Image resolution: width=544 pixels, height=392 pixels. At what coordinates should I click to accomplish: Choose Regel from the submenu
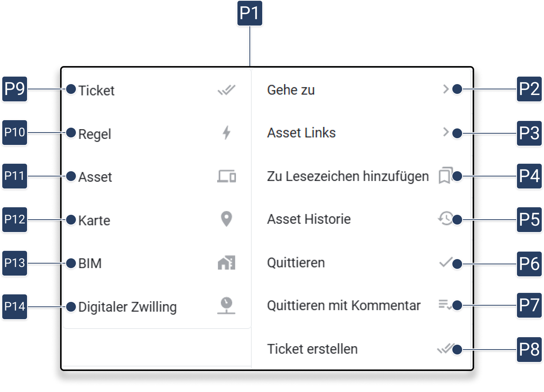(95, 134)
